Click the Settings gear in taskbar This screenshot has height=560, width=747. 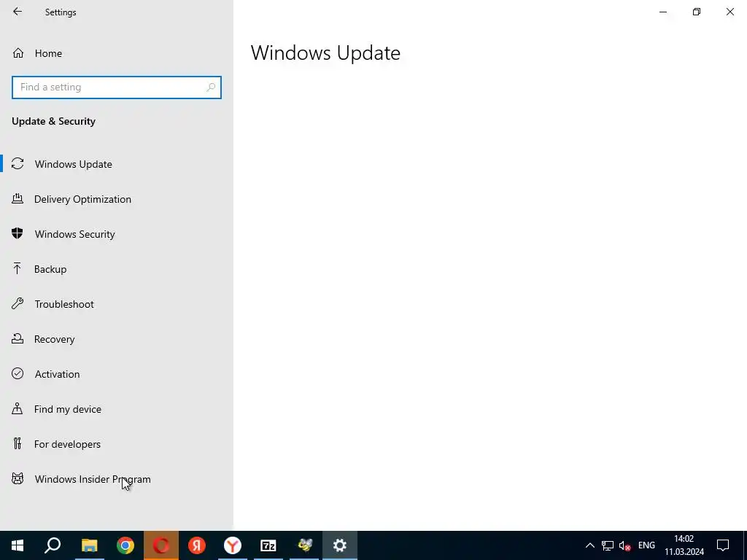[x=340, y=545]
